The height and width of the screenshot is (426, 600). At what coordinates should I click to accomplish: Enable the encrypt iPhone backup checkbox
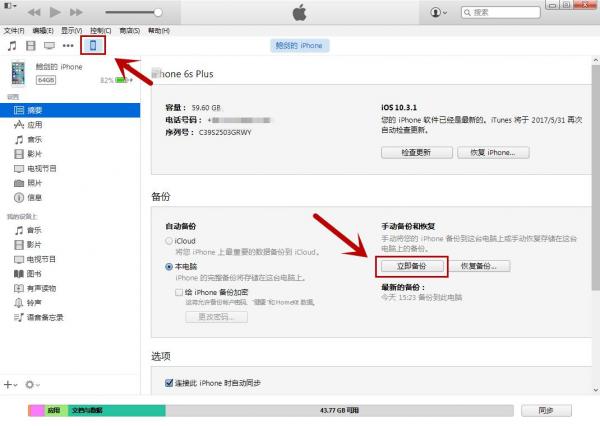178,292
